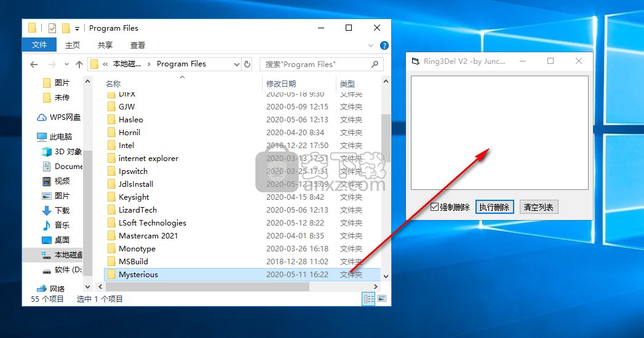Check the 强制删除 checkbox in Ring3Del
The width and height of the screenshot is (644, 338).
[x=434, y=207]
